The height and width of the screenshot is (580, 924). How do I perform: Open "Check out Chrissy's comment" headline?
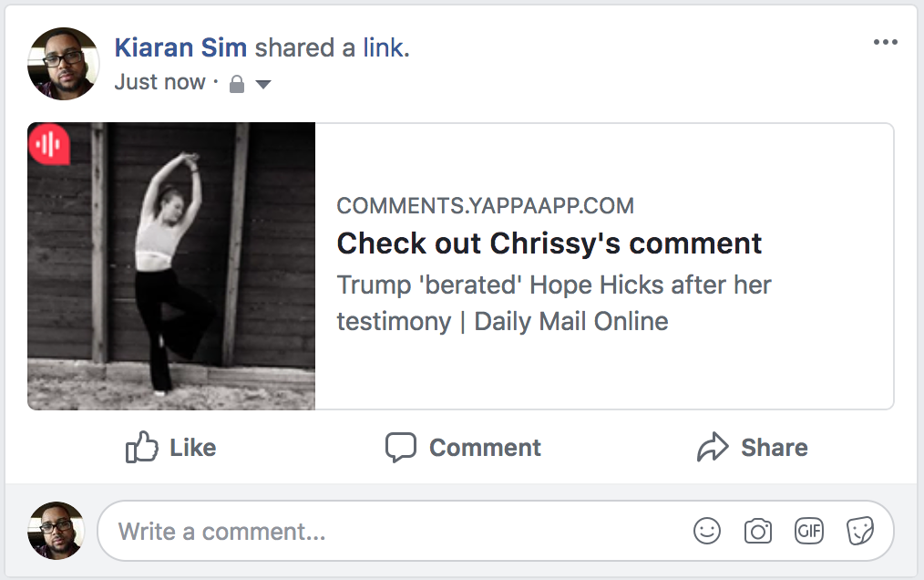coord(549,243)
